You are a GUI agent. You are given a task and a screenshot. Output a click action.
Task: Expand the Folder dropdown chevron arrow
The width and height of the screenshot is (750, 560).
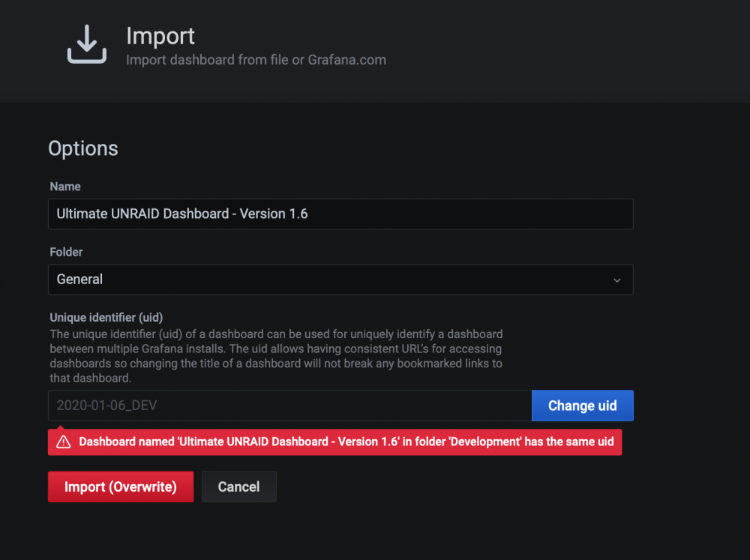617,280
